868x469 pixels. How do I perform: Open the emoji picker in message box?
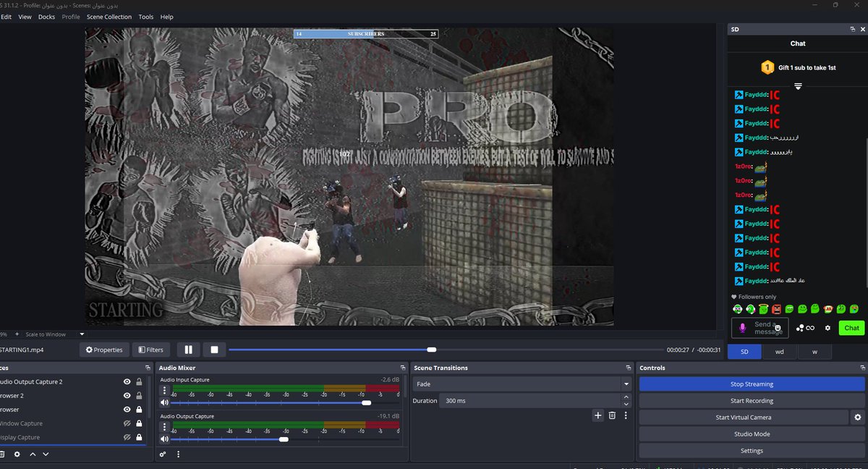(778, 329)
